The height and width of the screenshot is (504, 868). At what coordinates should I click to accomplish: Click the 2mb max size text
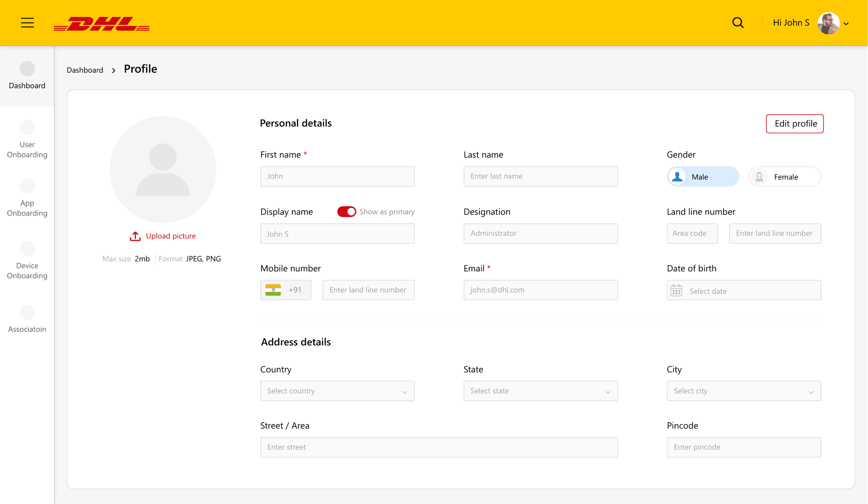point(142,259)
